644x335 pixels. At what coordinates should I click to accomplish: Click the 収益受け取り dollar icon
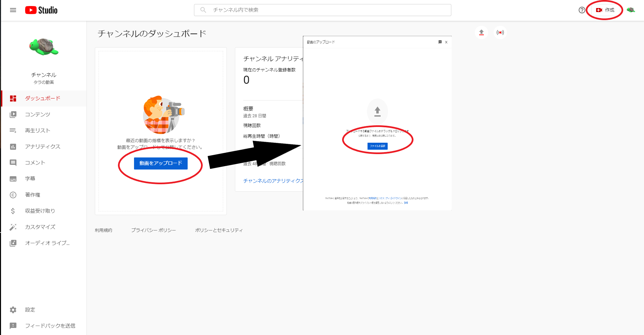tap(13, 211)
